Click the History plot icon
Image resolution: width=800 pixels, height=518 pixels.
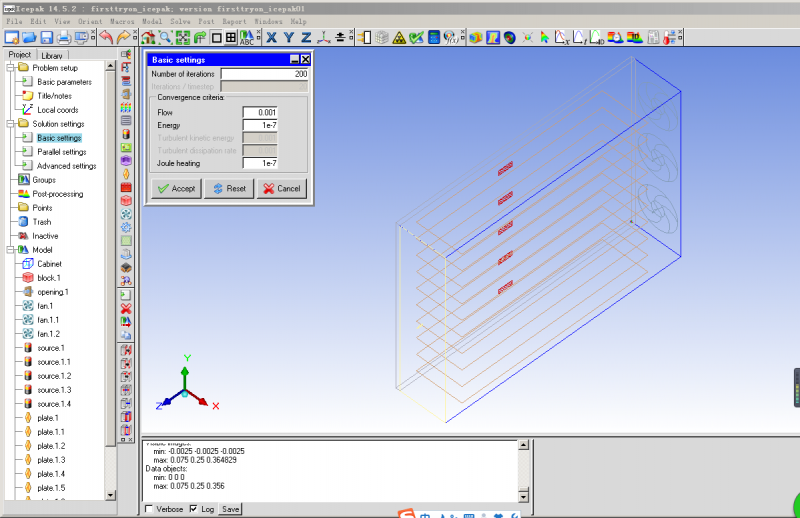(579, 37)
